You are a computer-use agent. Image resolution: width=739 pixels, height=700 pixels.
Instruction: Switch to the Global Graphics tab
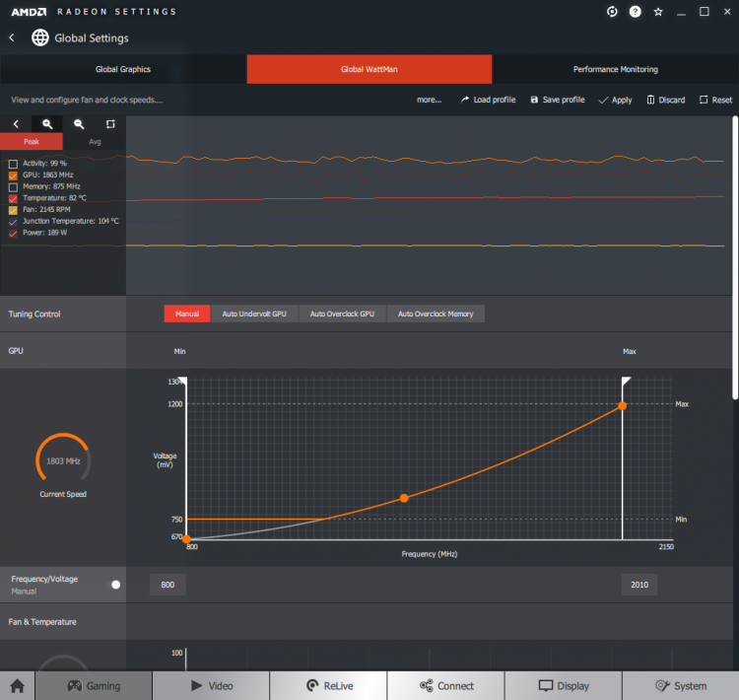123,69
